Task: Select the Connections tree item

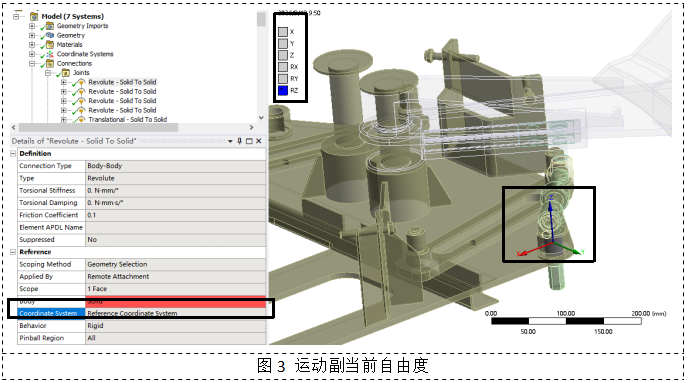Action: 74,64
